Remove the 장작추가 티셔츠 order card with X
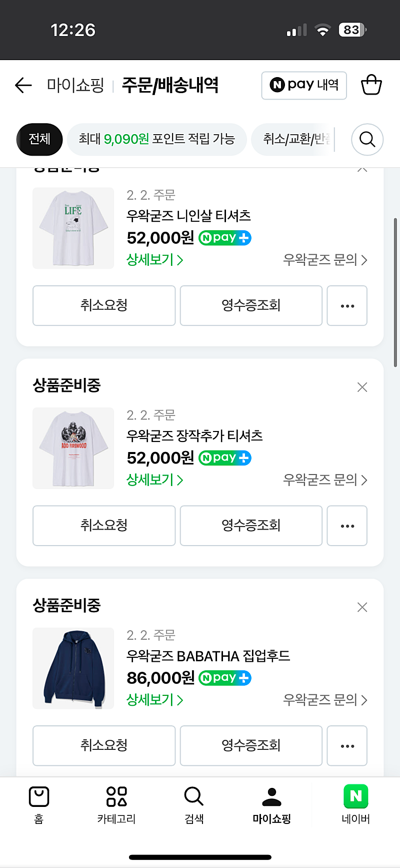 pos(362,387)
